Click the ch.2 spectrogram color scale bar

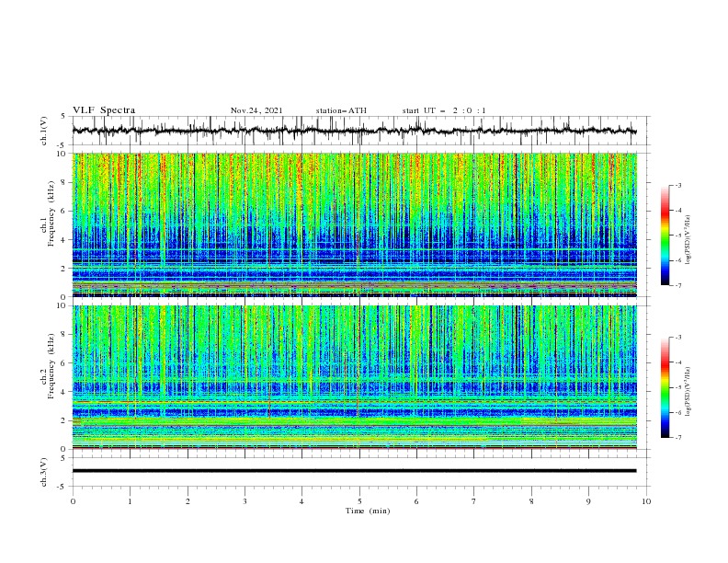tap(665, 387)
